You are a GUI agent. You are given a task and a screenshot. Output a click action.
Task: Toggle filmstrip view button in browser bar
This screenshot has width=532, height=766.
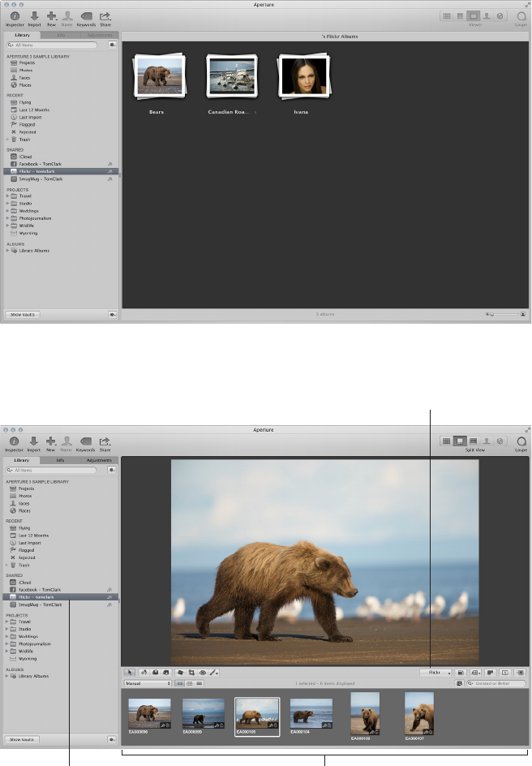click(179, 683)
